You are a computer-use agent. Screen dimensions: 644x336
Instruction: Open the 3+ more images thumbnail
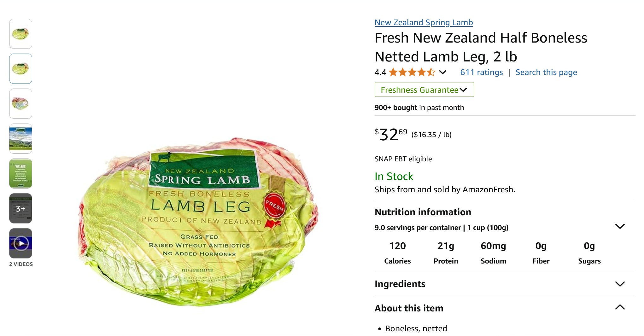21,208
